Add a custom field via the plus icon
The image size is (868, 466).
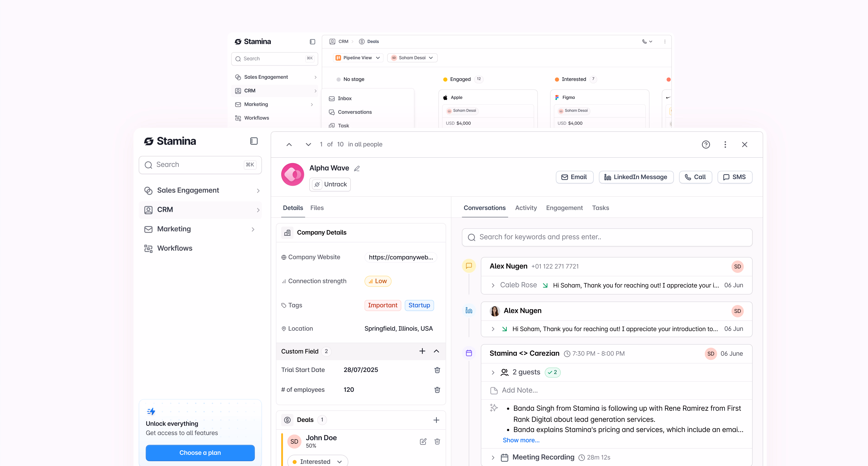tap(422, 351)
